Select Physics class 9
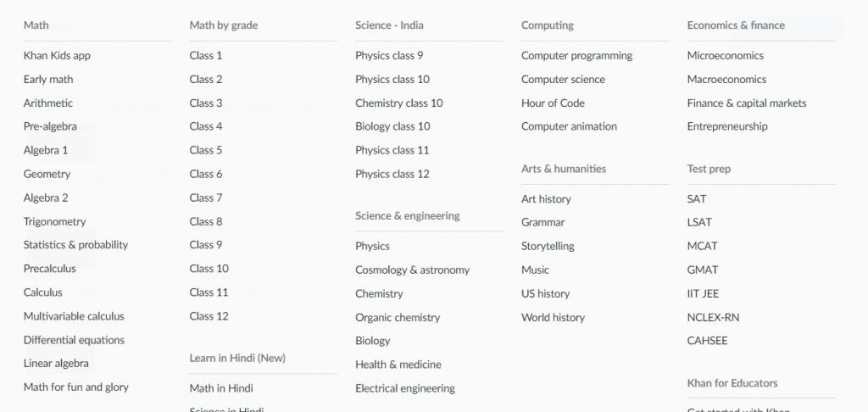This screenshot has width=868, height=412. pos(389,56)
